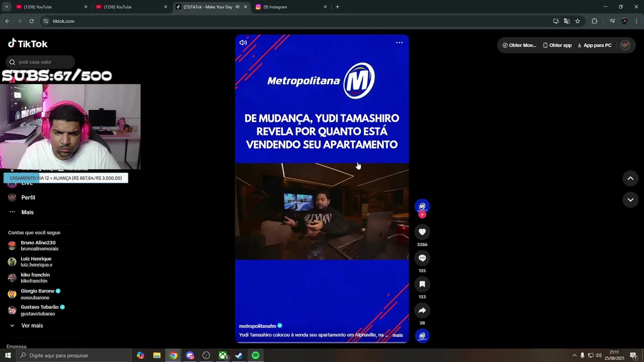
Task: Open the Chrome extensions puzzle icon
Action: tap(594, 21)
